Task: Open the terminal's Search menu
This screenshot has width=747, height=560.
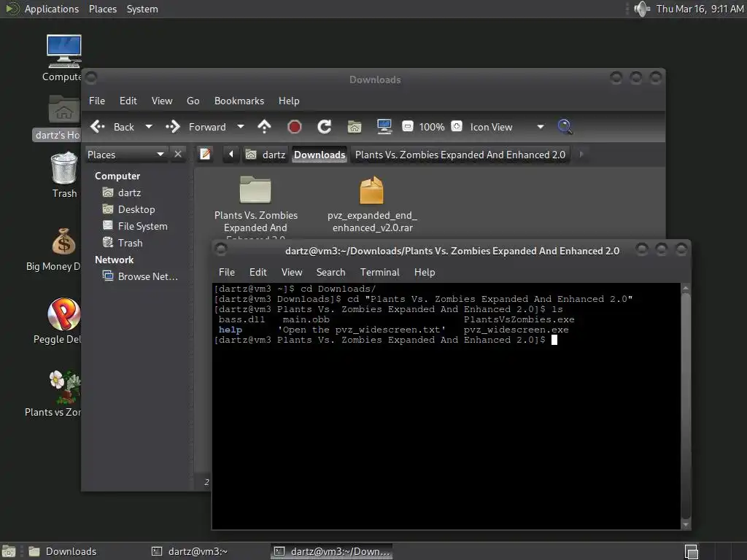Action: coord(330,273)
